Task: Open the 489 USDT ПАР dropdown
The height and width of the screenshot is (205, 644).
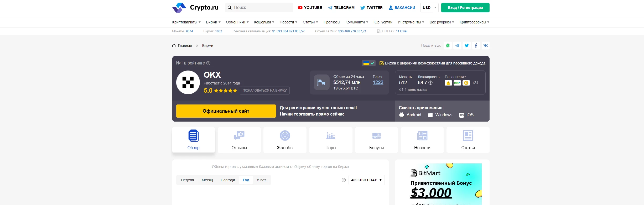Action: tap(366, 180)
